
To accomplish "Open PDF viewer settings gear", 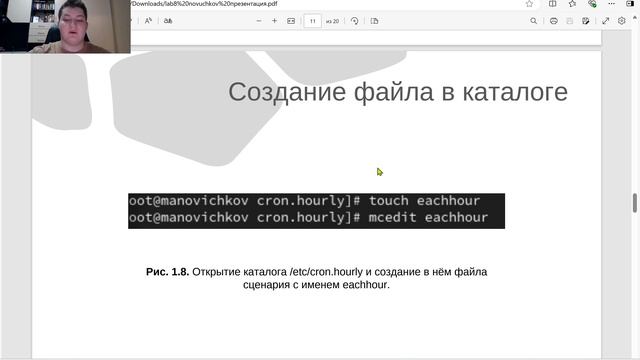I will (622, 21).
